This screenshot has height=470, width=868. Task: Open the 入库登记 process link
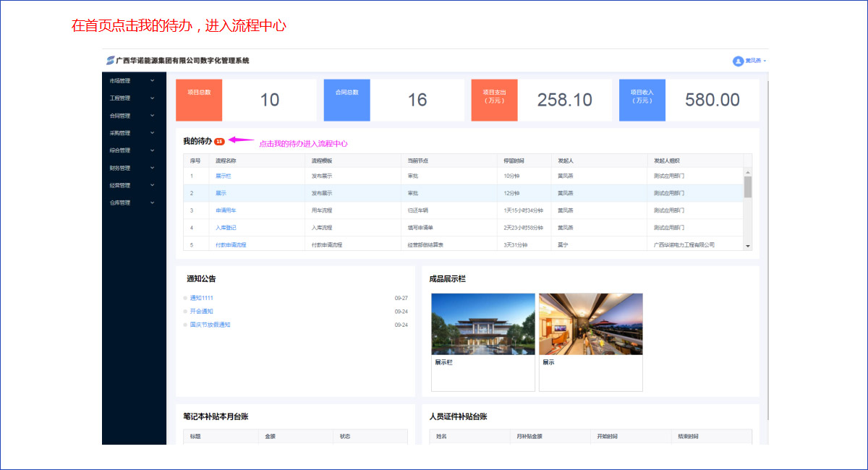click(x=226, y=228)
